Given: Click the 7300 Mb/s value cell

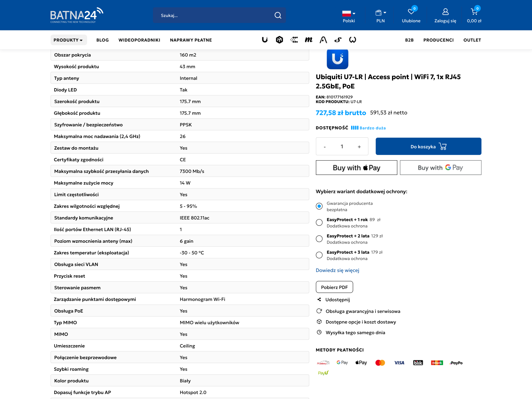Looking at the screenshot, I should tap(192, 171).
